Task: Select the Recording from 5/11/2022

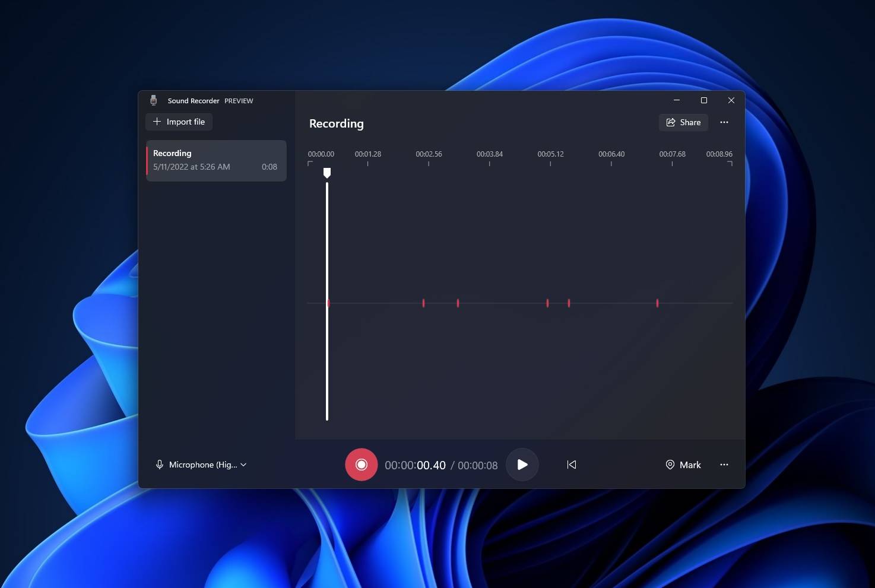Action: tap(216, 160)
